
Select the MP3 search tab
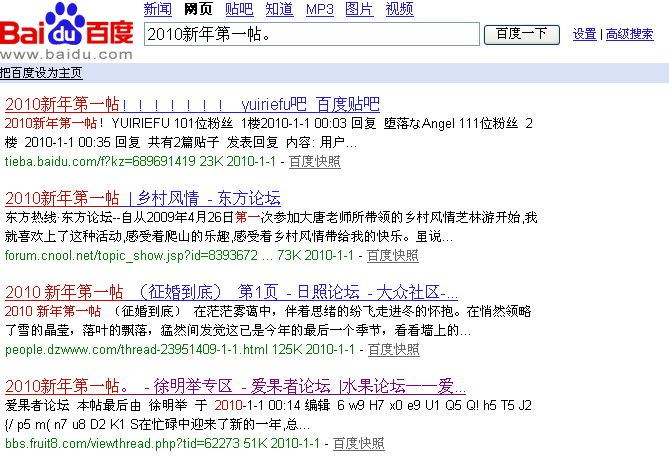(x=319, y=10)
